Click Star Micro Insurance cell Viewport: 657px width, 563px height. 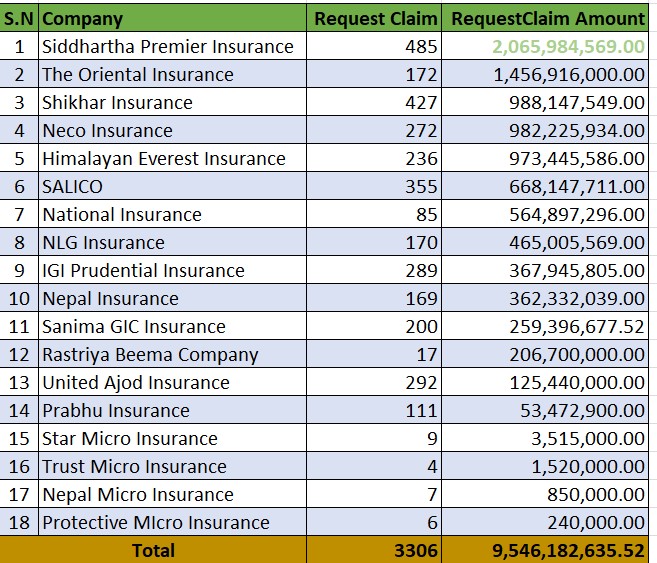pyautogui.click(x=129, y=438)
